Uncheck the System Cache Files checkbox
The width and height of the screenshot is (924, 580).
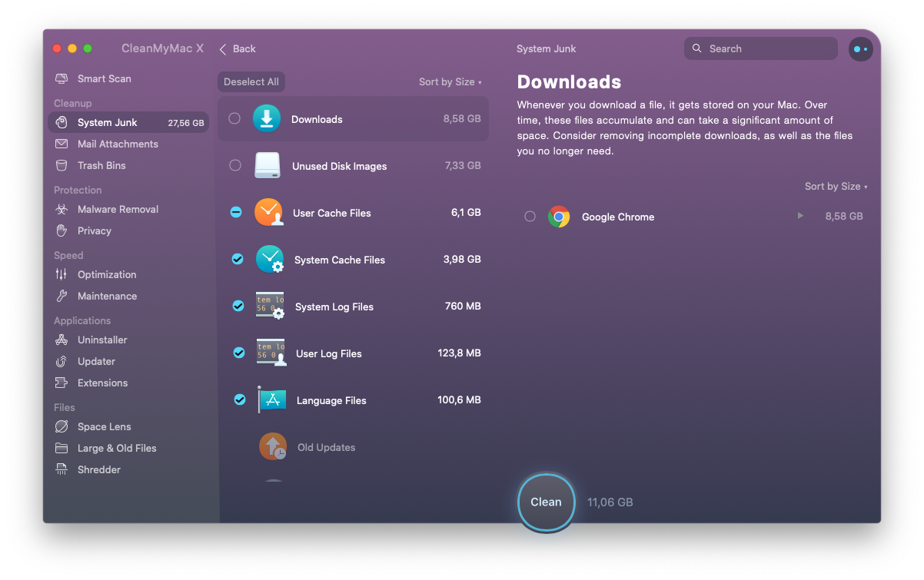[238, 260]
